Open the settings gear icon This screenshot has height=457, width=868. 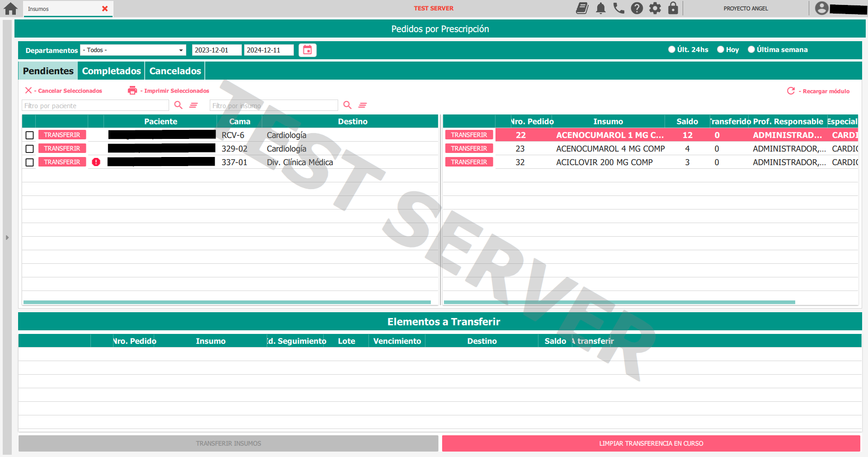tap(655, 8)
